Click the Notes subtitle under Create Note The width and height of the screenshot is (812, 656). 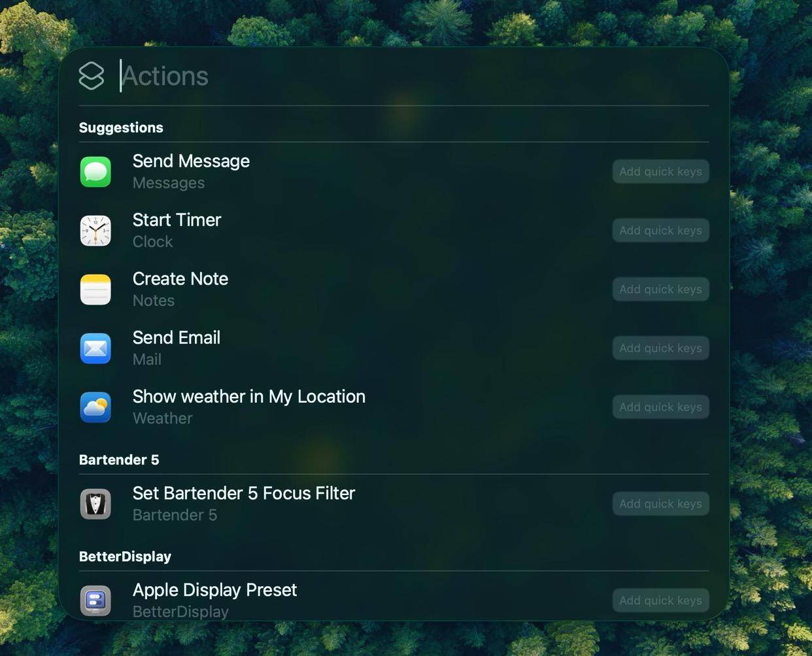click(154, 301)
